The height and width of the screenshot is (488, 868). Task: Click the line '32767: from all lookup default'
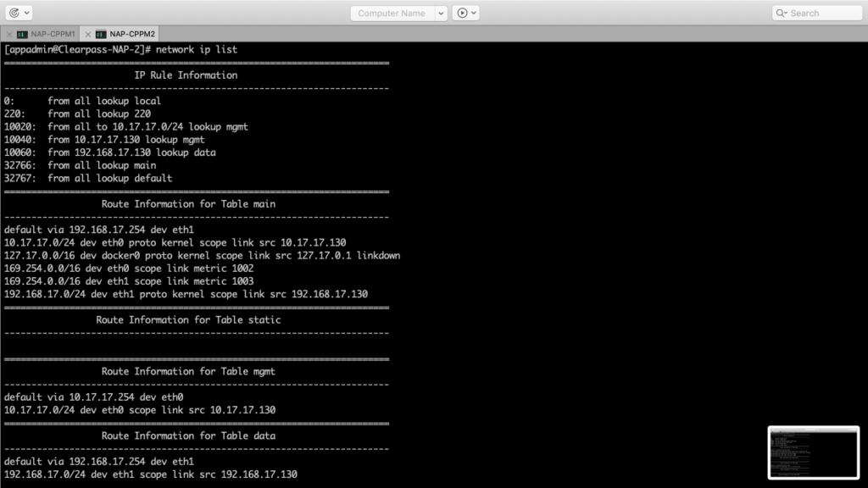(88, 178)
